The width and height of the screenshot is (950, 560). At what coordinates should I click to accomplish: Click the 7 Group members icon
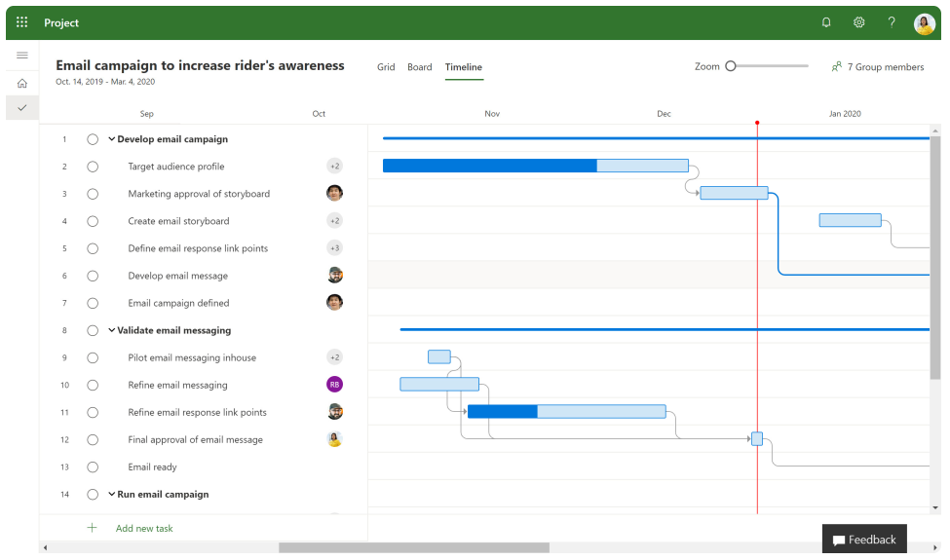[x=837, y=66]
